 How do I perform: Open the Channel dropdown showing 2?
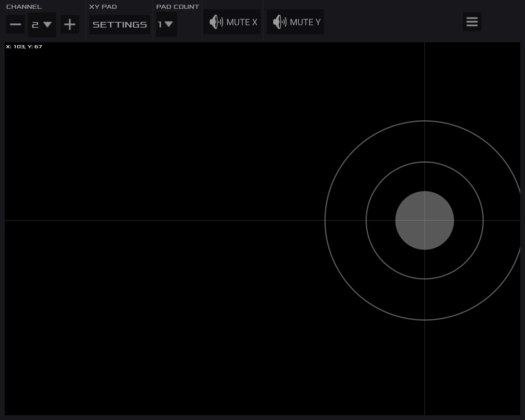(x=42, y=25)
